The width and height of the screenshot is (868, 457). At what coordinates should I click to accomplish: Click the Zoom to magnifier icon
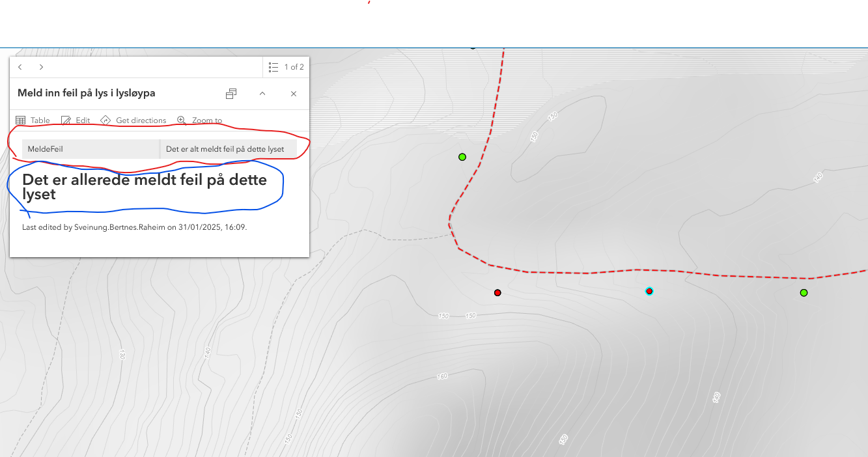(x=180, y=120)
